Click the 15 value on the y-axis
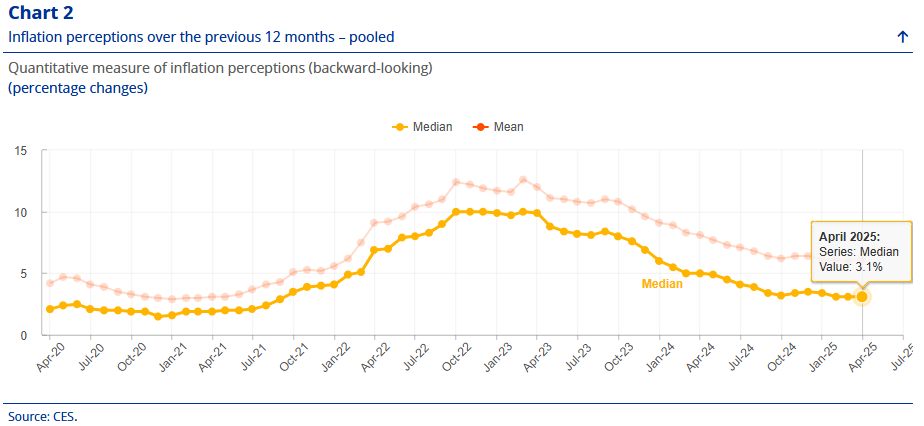 click(20, 151)
